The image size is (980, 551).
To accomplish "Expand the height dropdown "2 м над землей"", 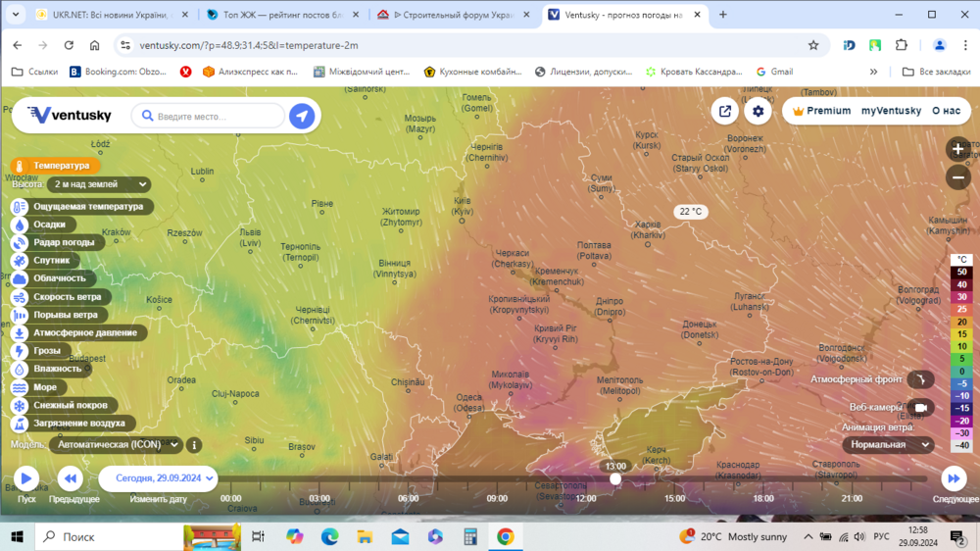I will click(x=99, y=184).
